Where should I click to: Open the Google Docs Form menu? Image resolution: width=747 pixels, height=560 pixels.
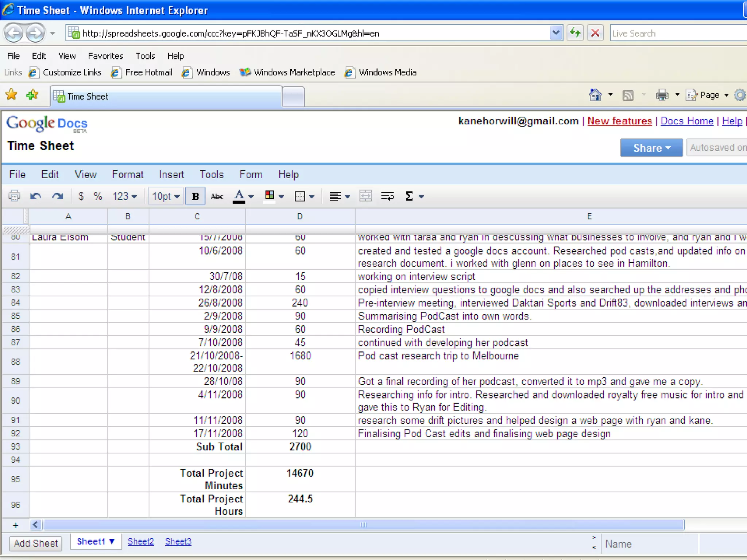pyautogui.click(x=251, y=174)
